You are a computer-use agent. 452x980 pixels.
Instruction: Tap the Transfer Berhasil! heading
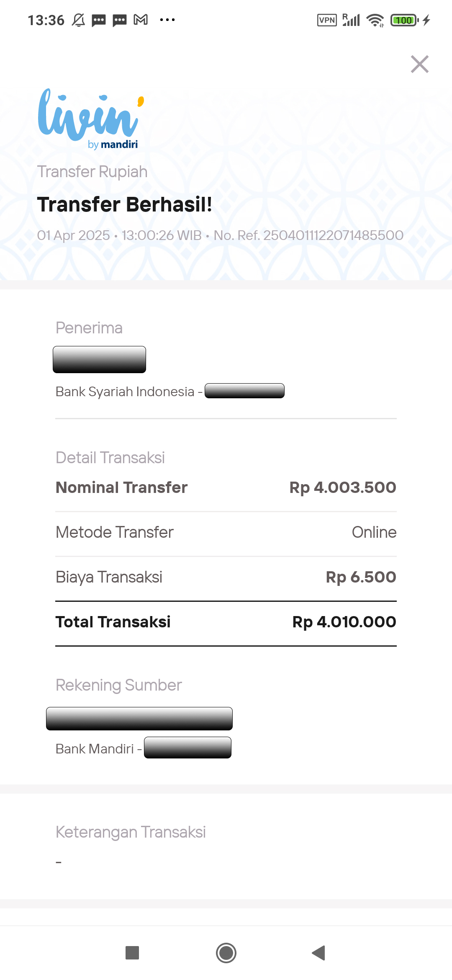(x=125, y=204)
